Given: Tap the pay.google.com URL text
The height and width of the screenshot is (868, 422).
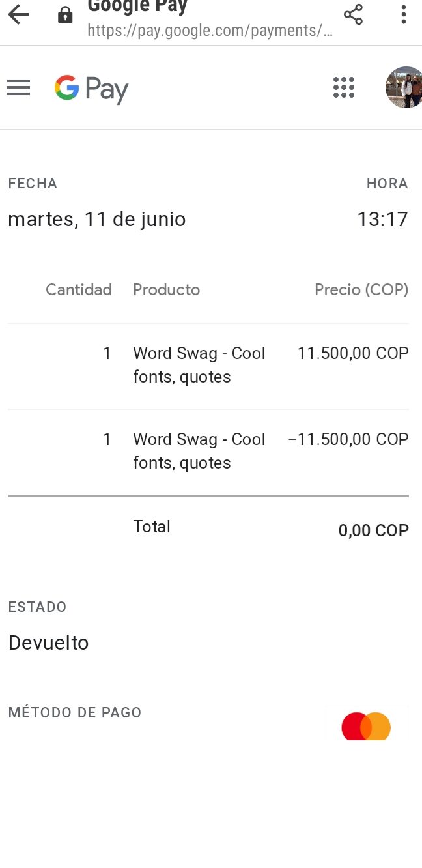Looking at the screenshot, I should click(x=210, y=31).
